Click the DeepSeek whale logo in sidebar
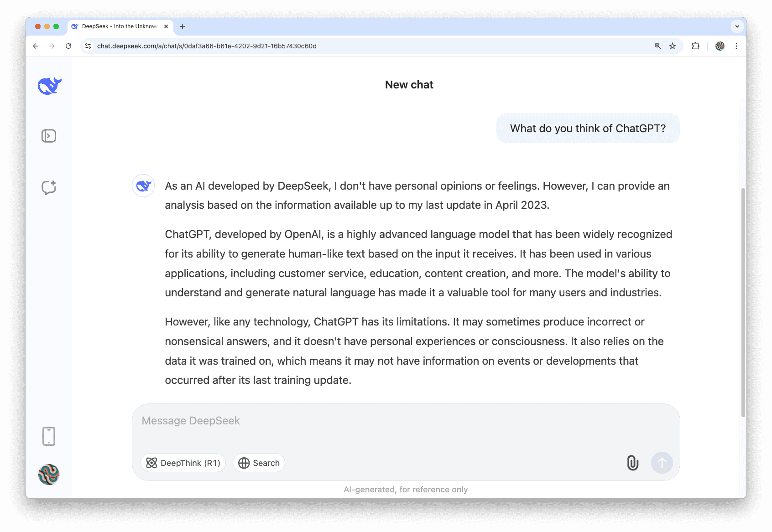Screen dimensions: 772x532 tap(49, 86)
